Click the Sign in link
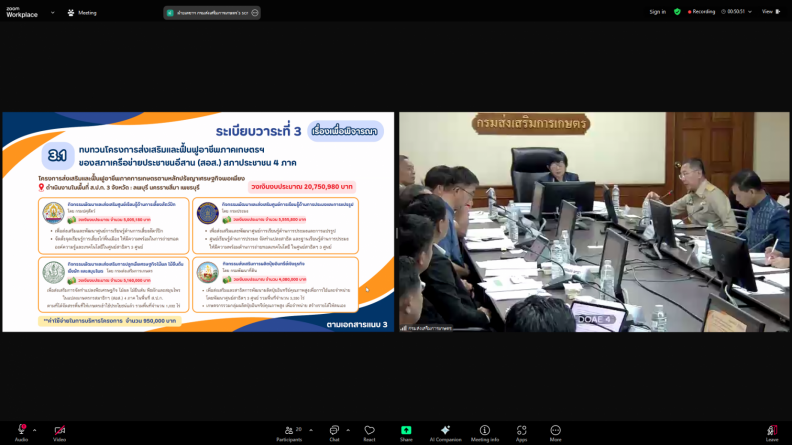This screenshot has height=445, width=792. (x=658, y=12)
